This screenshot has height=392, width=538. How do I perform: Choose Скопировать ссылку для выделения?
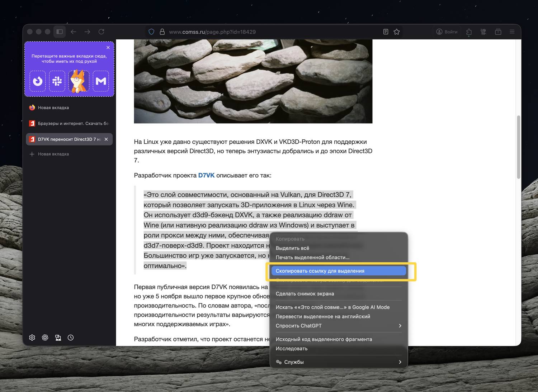coord(339,271)
